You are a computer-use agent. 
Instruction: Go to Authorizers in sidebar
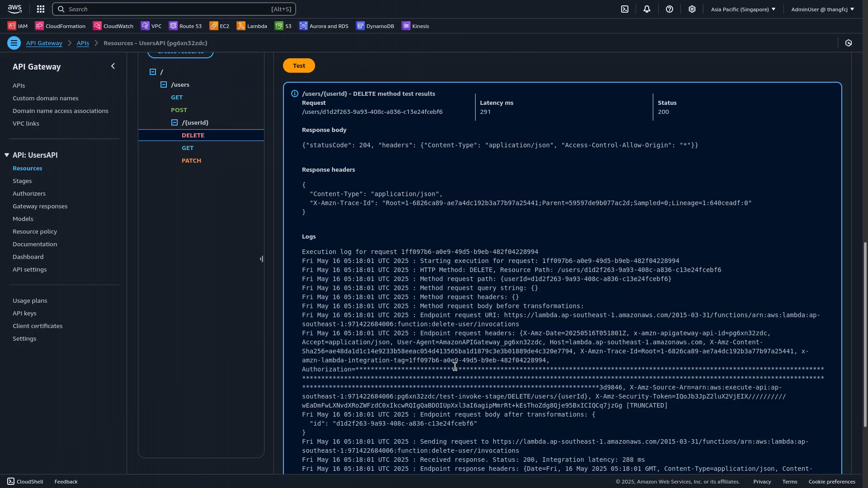click(x=29, y=193)
